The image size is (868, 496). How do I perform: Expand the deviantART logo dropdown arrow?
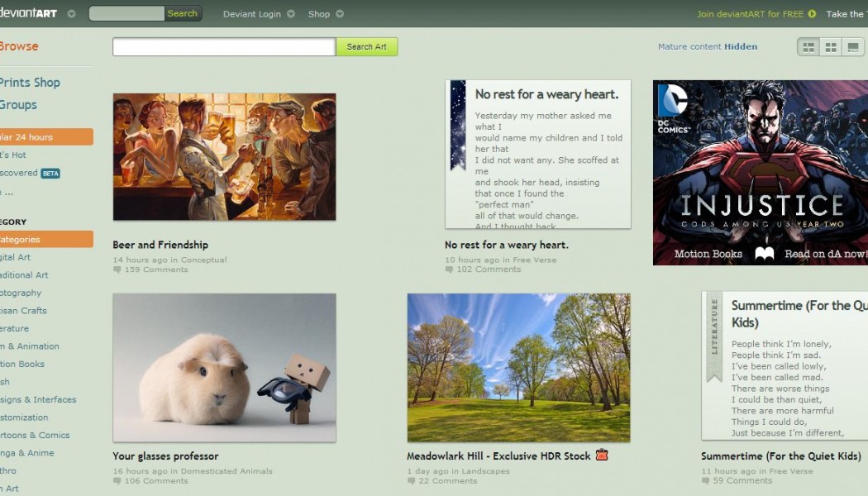pos(71,14)
